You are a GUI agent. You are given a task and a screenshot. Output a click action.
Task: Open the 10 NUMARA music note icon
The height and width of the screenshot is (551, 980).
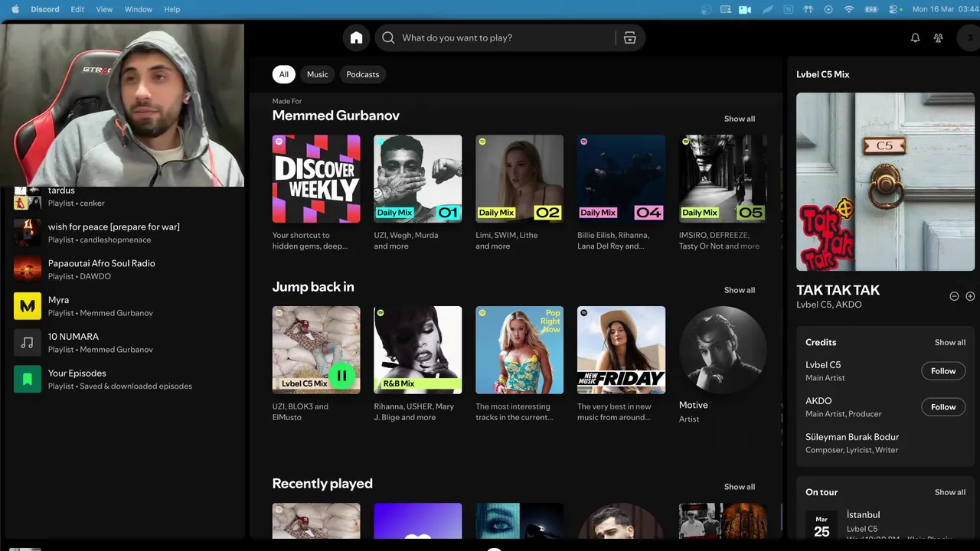(28, 343)
